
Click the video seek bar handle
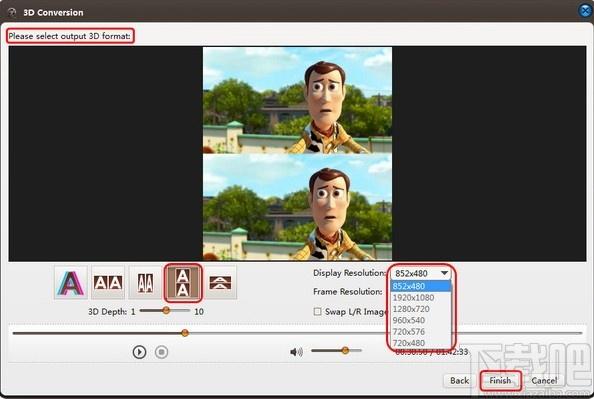[185, 333]
